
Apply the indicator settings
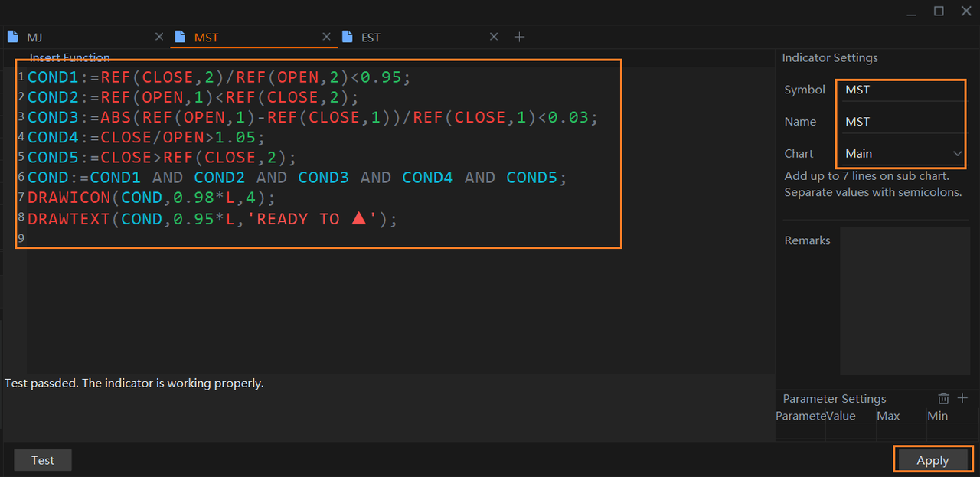point(933,460)
